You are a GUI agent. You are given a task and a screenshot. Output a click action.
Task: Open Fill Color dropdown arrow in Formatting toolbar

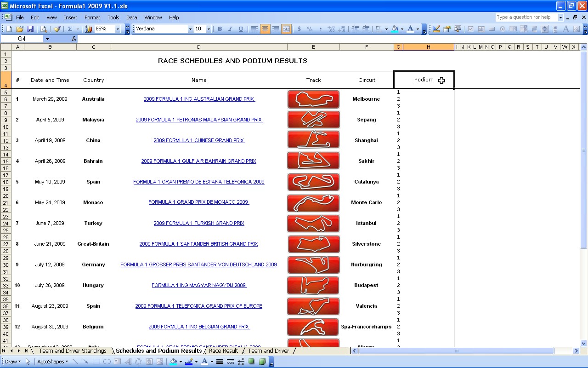tap(401, 29)
